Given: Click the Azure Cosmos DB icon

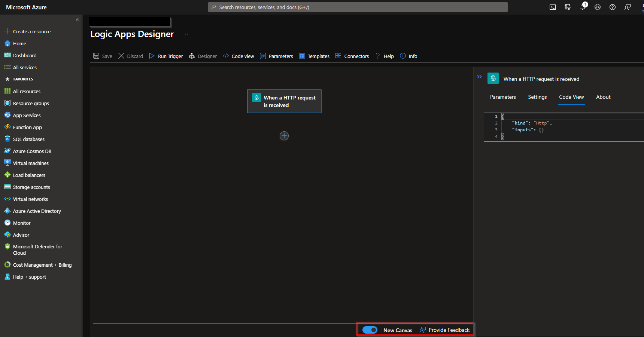Looking at the screenshot, I should (x=7, y=151).
